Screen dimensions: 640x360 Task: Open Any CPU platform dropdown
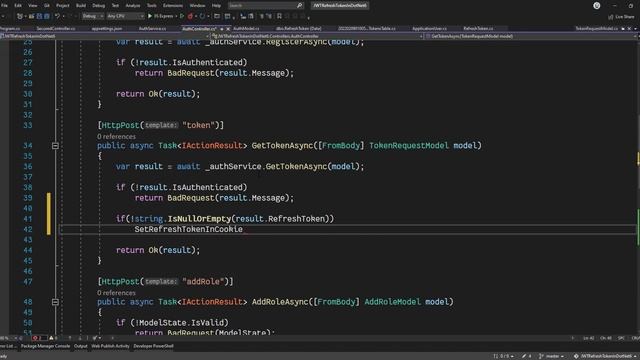pyautogui.click(x=126, y=16)
